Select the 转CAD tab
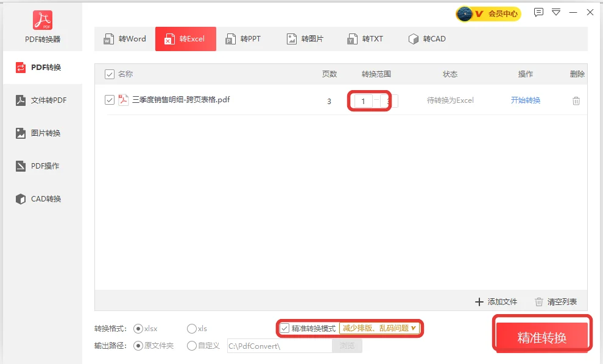 click(427, 39)
